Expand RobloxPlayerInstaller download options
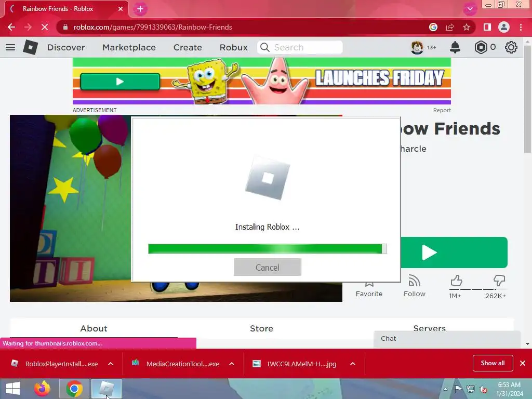 click(111, 364)
